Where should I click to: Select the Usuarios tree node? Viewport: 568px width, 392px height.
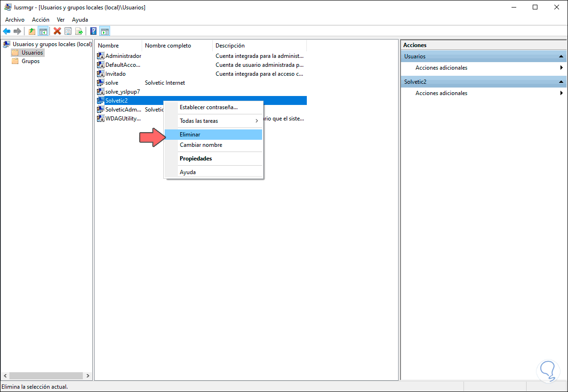(x=32, y=53)
